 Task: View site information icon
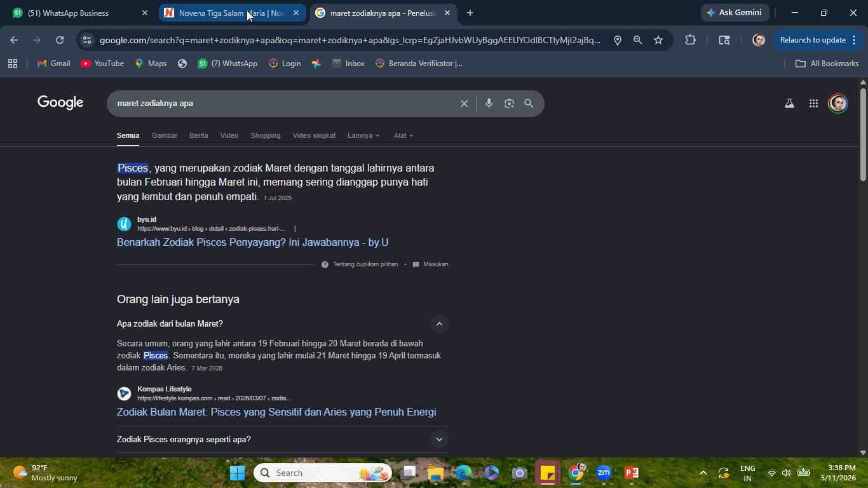pyautogui.click(x=87, y=40)
